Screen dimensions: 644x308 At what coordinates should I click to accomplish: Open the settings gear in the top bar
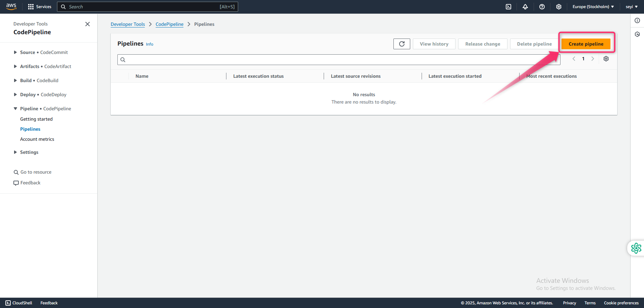coord(559,7)
